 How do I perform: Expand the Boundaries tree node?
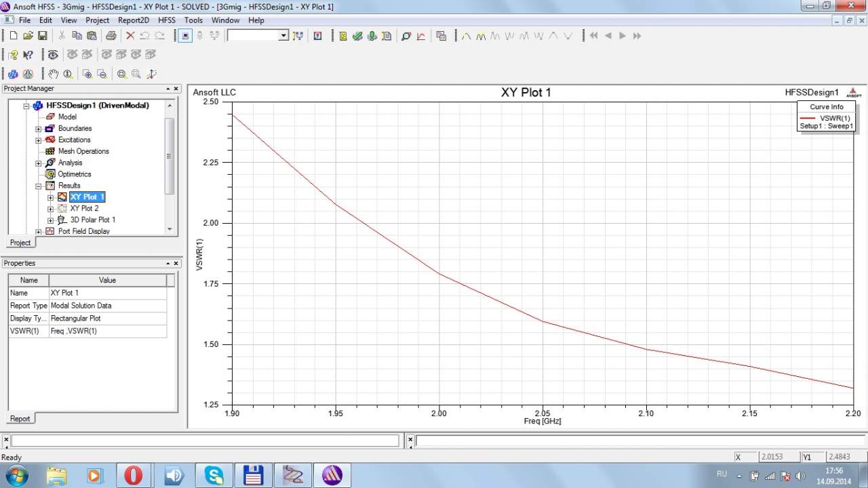[39, 129]
